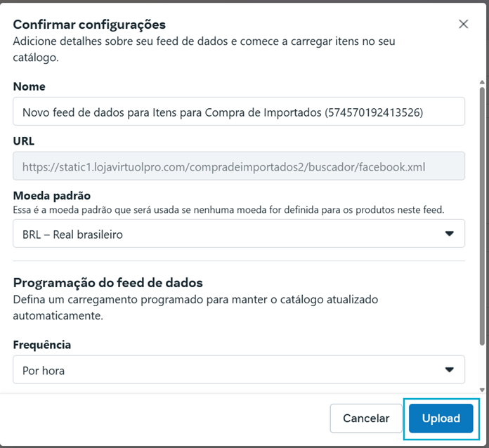489x448 pixels.
Task: Click the Programação do feed de dados heading
Action: pyautogui.click(x=108, y=283)
